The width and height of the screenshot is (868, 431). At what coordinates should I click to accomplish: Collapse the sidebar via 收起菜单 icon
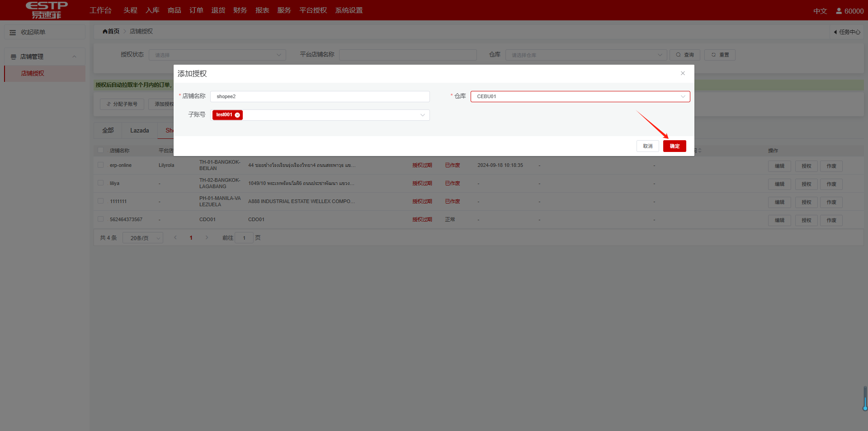coord(13,33)
